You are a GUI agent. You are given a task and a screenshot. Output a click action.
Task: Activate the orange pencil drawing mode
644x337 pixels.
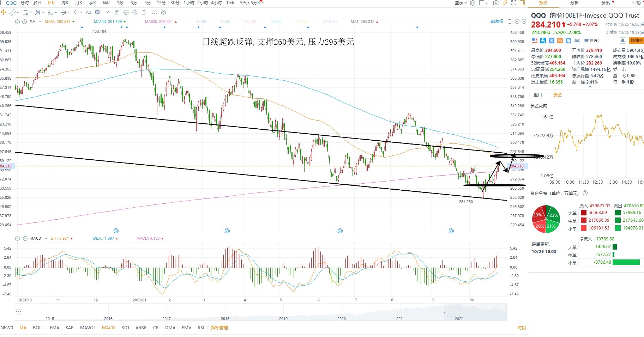point(505,3)
